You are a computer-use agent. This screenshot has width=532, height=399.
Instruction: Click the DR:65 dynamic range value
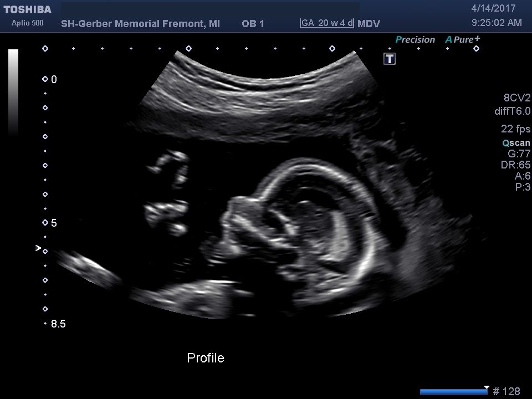(515, 165)
